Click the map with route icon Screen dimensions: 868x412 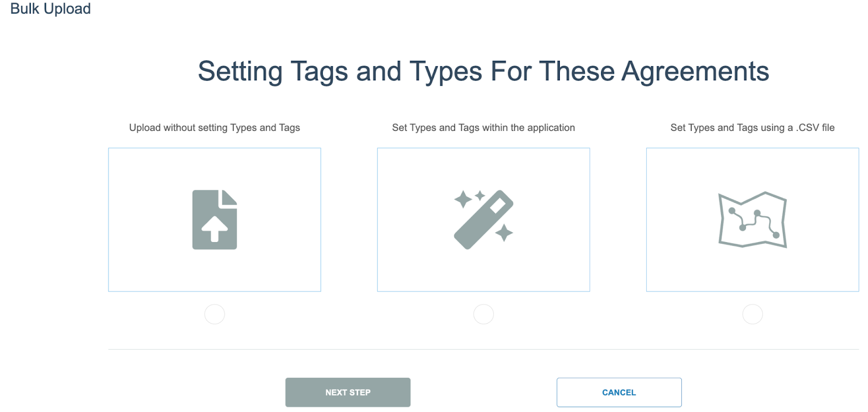pos(752,219)
